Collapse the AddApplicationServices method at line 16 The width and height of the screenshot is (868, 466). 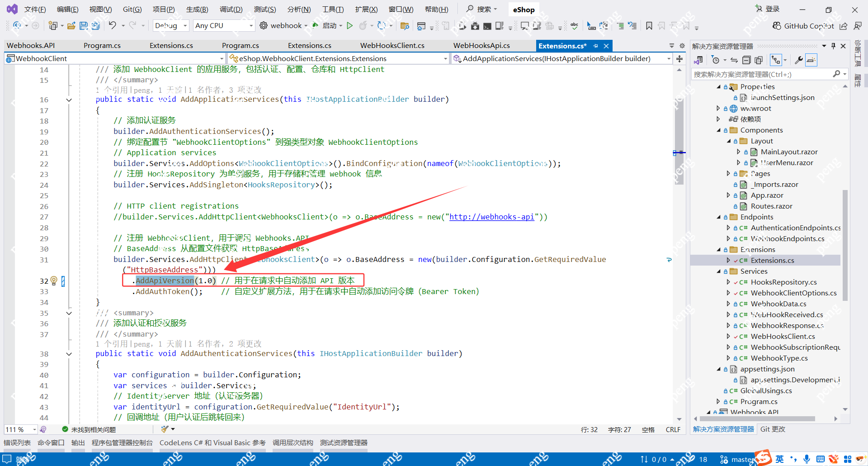[69, 100]
